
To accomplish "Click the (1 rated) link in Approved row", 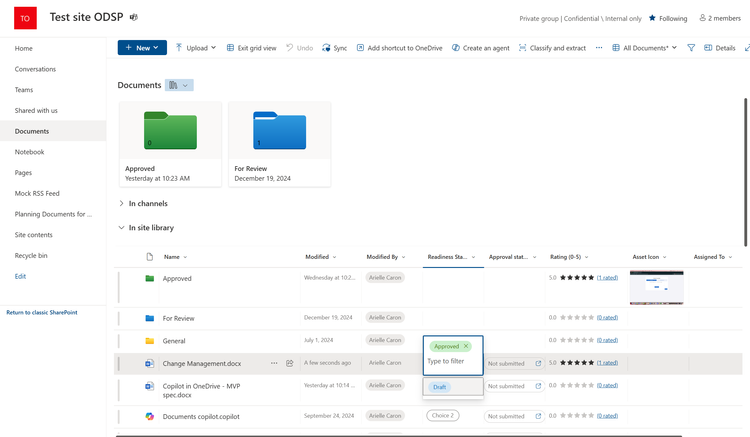I will pyautogui.click(x=607, y=277).
